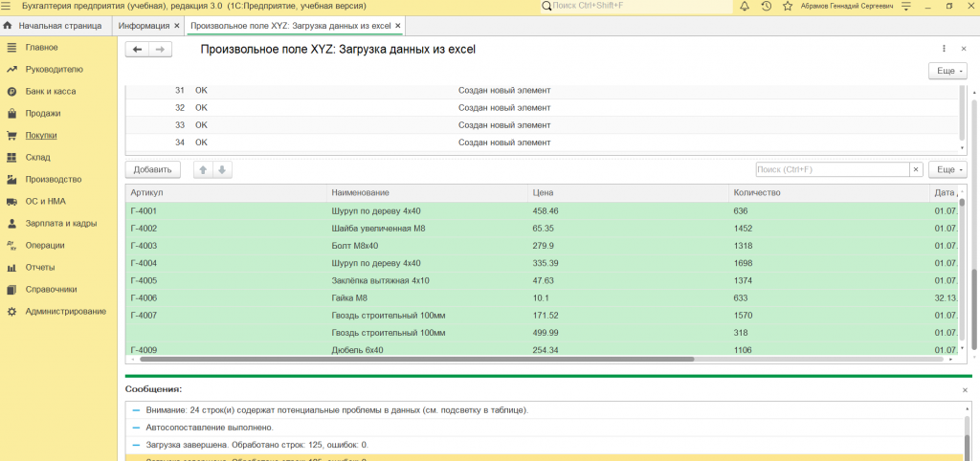Go forward with right arrow button
Viewport: 980px width, 461px height.
[160, 50]
